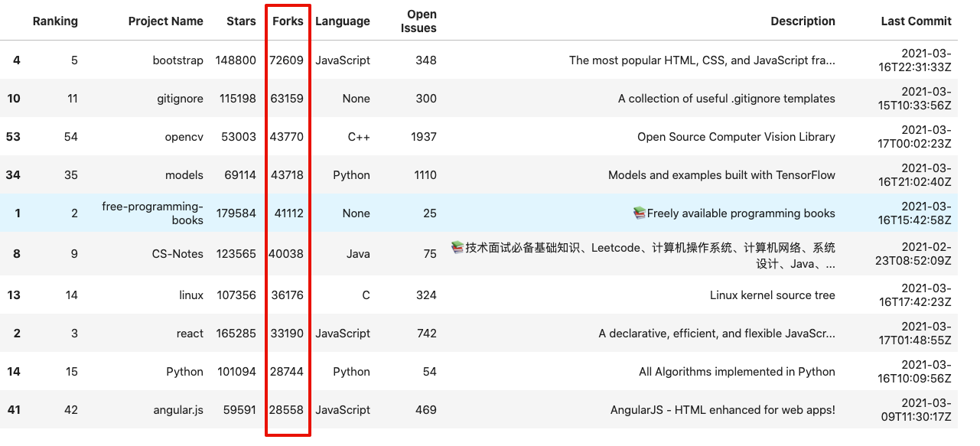The image size is (980, 446).
Task: Click forks value 33190
Action: (287, 334)
